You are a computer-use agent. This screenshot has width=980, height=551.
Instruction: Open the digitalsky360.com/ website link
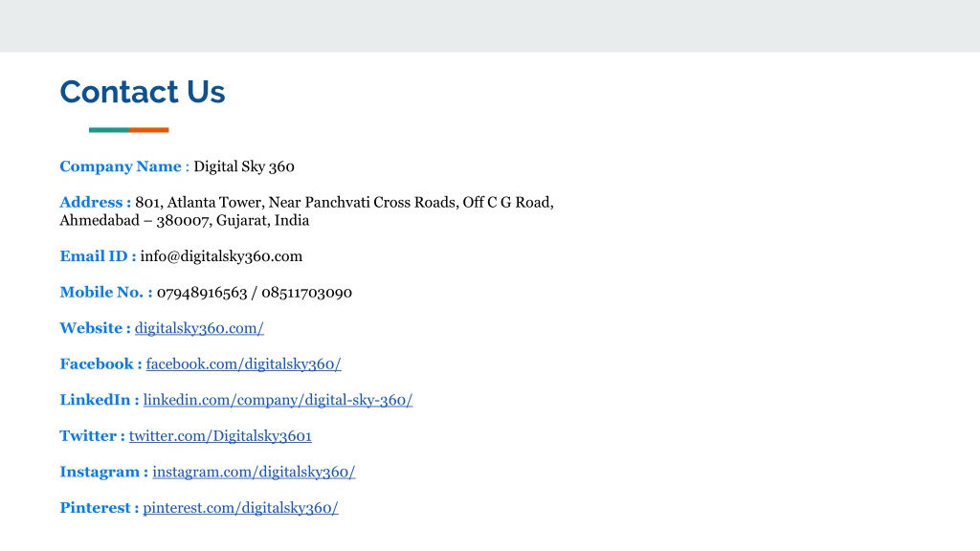(x=199, y=328)
